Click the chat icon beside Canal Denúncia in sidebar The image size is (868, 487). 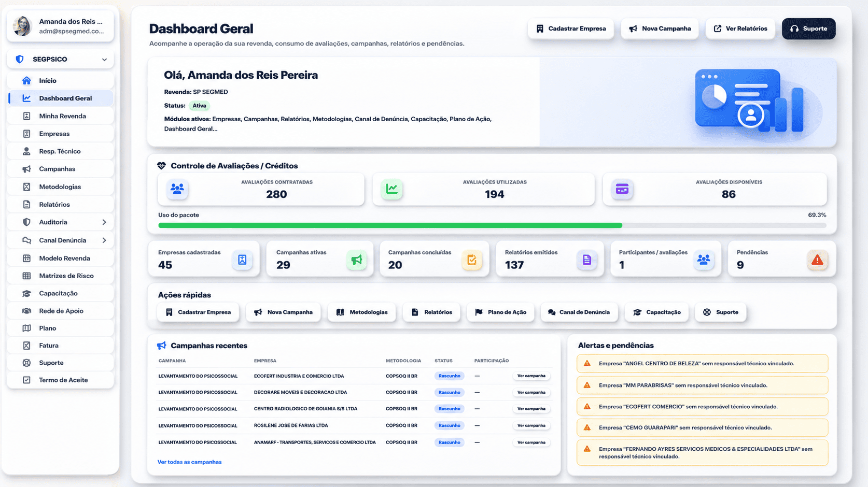[26, 240]
